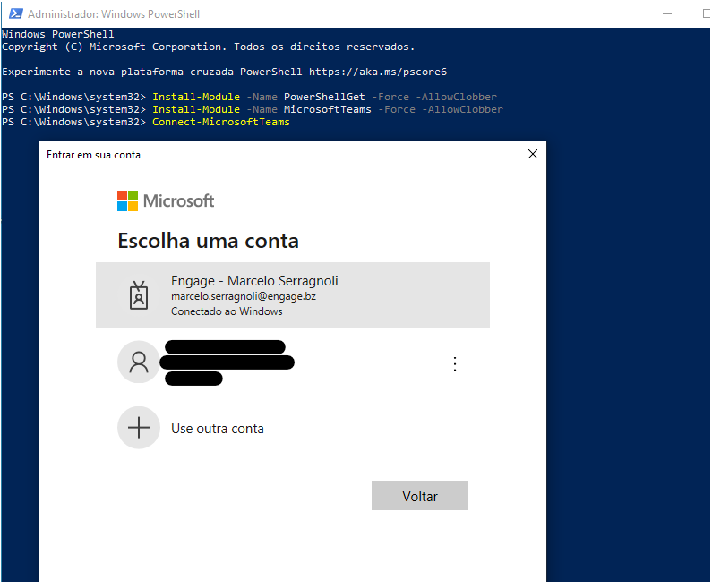Click the work account badge icon
Screen dimensions: 712x588
point(139,295)
